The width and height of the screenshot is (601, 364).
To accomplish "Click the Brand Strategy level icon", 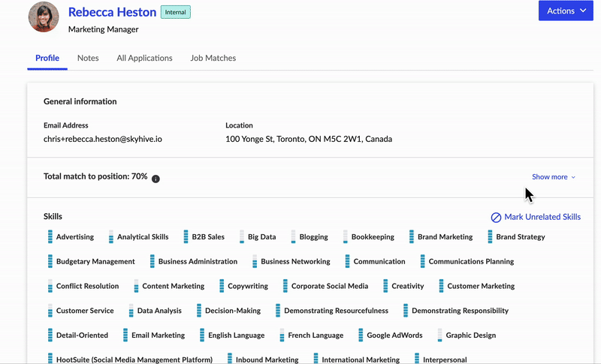I will click(x=490, y=237).
